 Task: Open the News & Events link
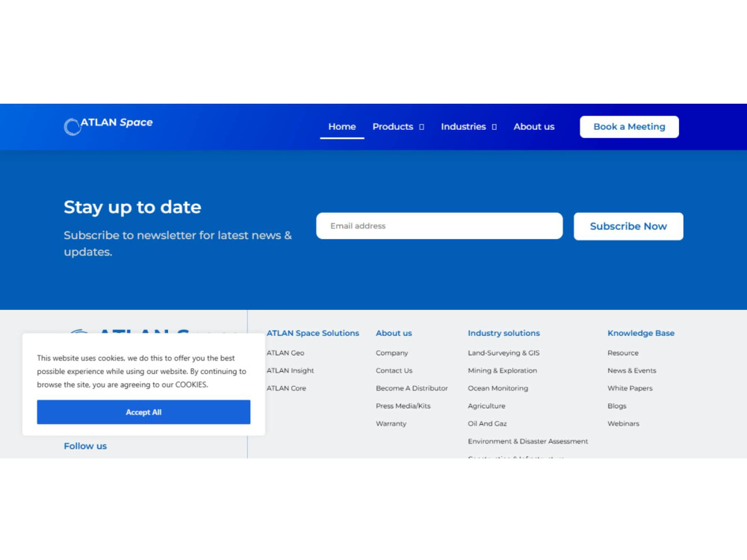[632, 370]
